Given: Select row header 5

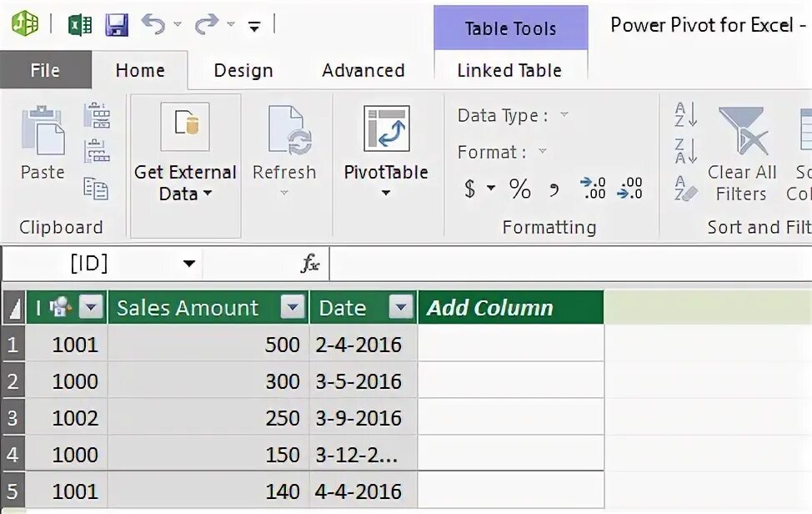Looking at the screenshot, I should click(13, 491).
